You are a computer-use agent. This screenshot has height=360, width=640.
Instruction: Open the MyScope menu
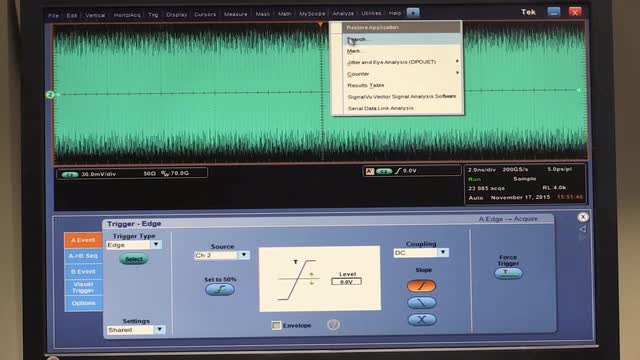[x=312, y=13]
